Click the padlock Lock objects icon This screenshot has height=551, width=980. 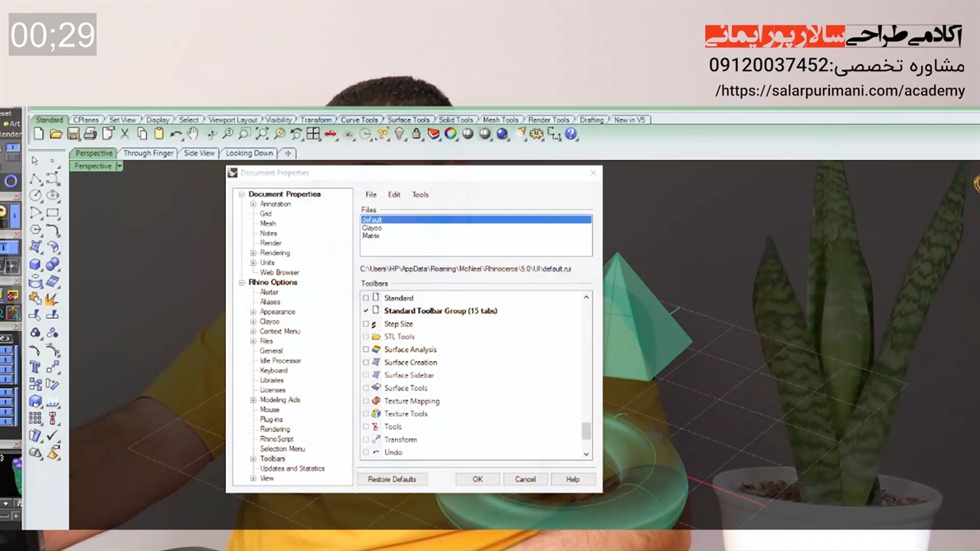point(416,134)
